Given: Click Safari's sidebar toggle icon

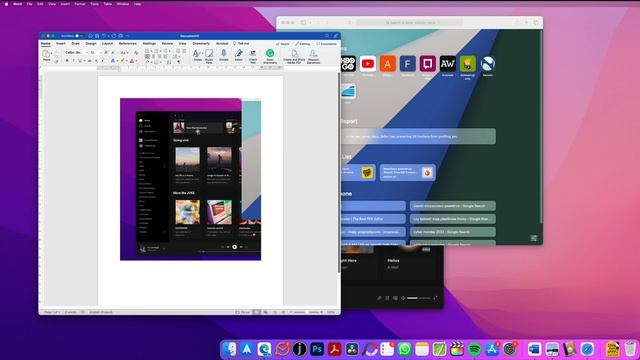Looking at the screenshot, I should [303, 22].
